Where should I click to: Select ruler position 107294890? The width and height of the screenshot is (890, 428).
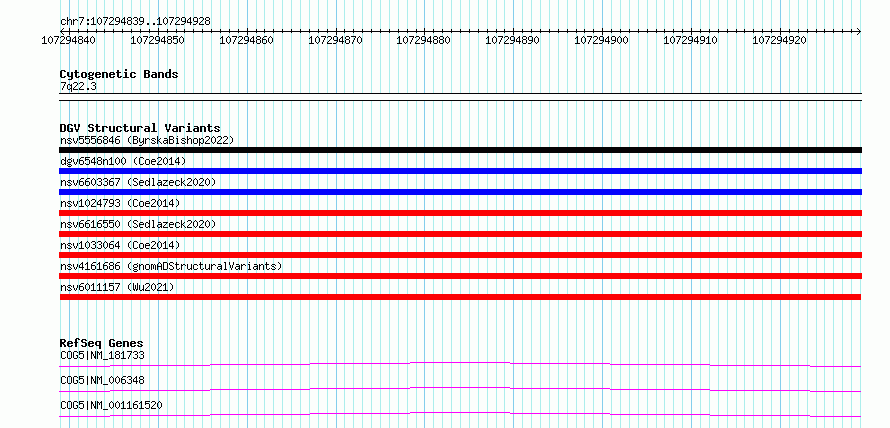click(513, 40)
